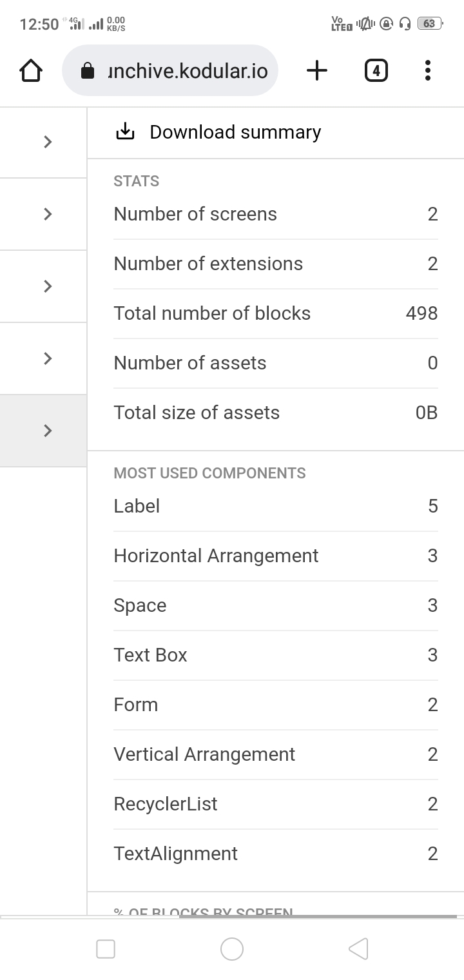
Task: Tap the site security lock icon
Action: coord(88,71)
